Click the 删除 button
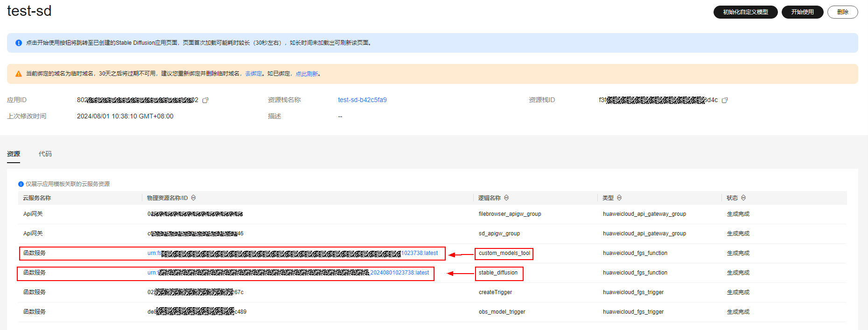 pos(842,12)
